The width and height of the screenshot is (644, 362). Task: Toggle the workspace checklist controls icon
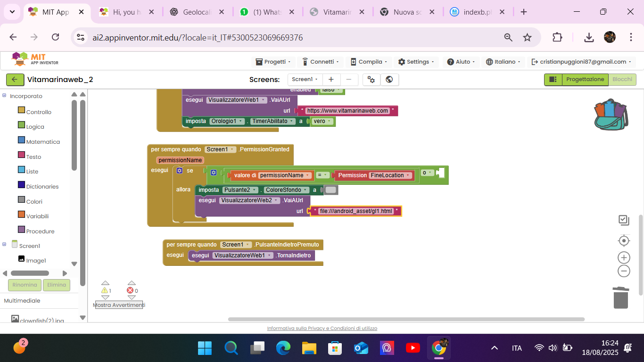tap(624, 220)
